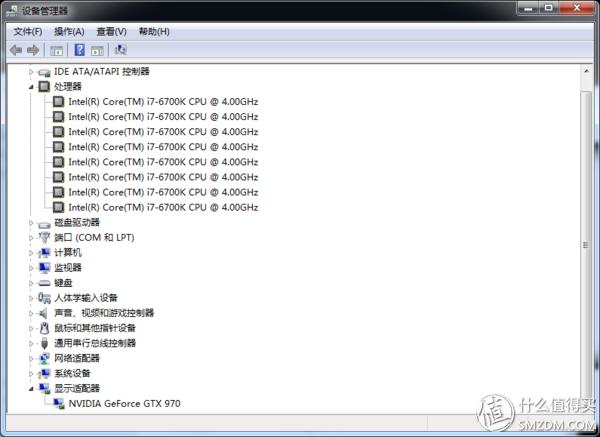Select the 网络适配器 category label

pyautogui.click(x=77, y=358)
